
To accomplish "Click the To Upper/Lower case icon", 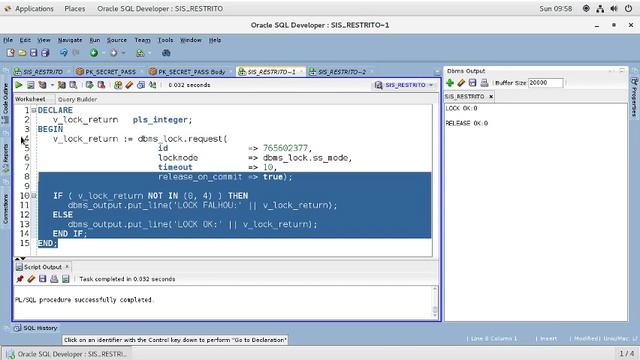I will (153, 85).
